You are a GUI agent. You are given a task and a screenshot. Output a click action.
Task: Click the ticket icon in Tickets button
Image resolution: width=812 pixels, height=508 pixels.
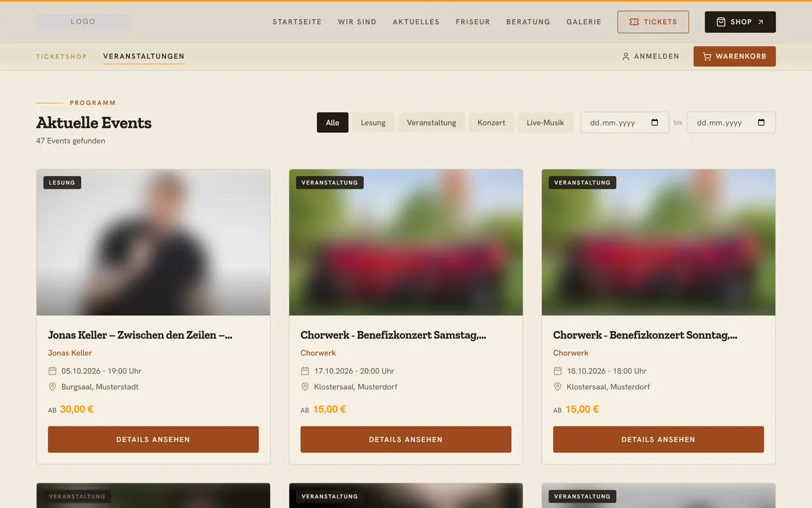tap(634, 22)
